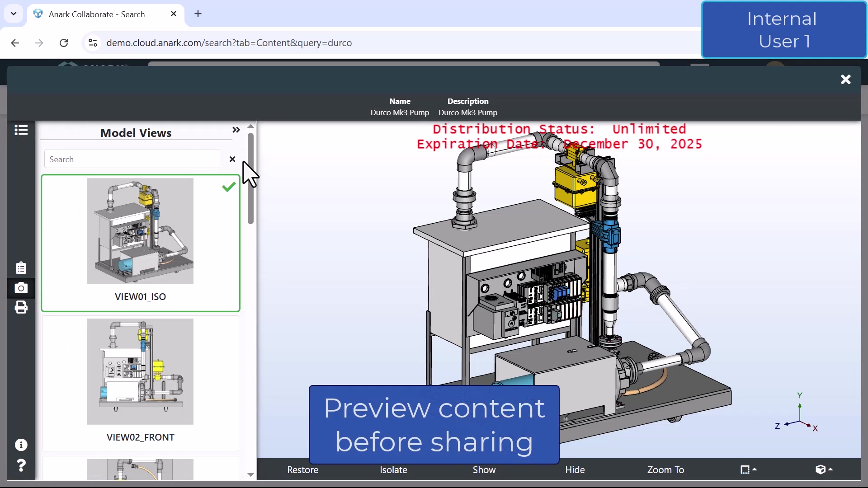This screenshot has width=868, height=488.
Task: Open the selection mode dropdown icon
Action: (x=749, y=470)
